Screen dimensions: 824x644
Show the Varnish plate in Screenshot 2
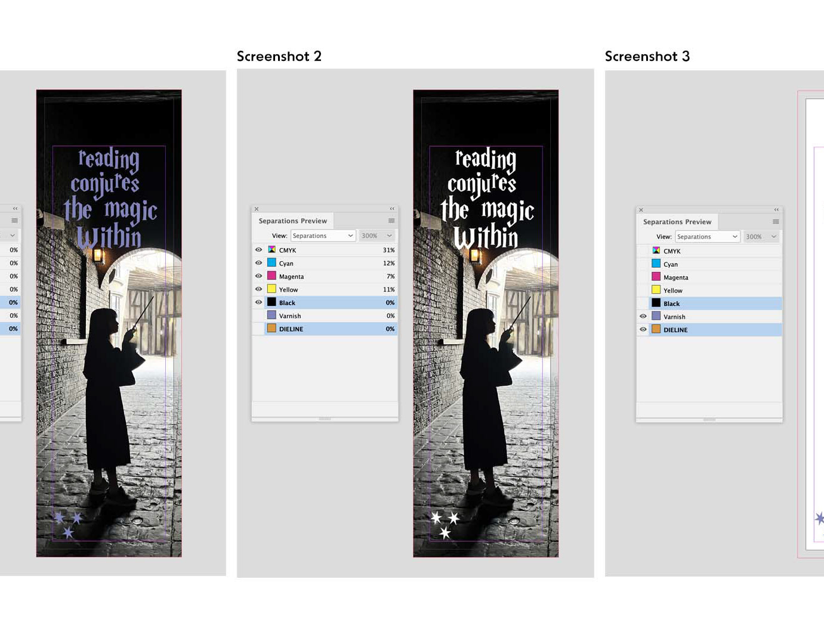[x=258, y=315]
